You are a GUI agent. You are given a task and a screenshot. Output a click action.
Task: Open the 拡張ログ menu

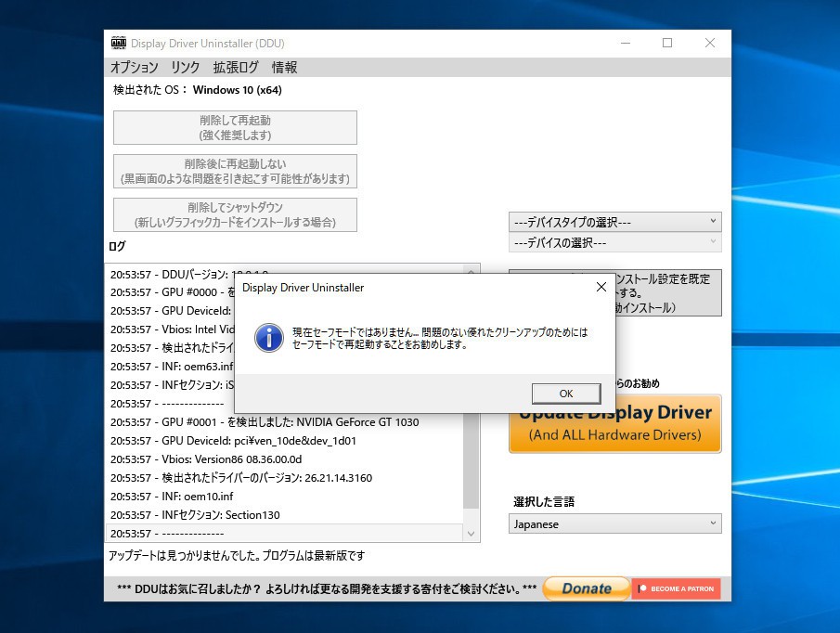[235, 68]
